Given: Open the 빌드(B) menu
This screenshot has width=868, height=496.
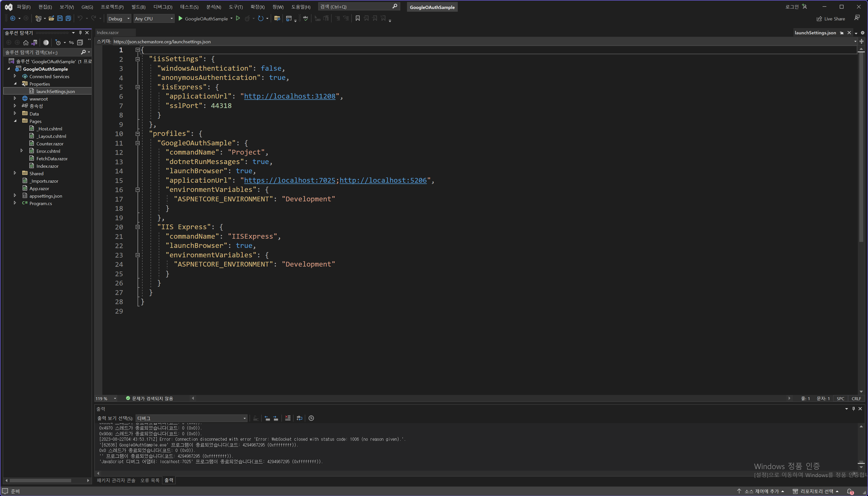Looking at the screenshot, I should [138, 7].
